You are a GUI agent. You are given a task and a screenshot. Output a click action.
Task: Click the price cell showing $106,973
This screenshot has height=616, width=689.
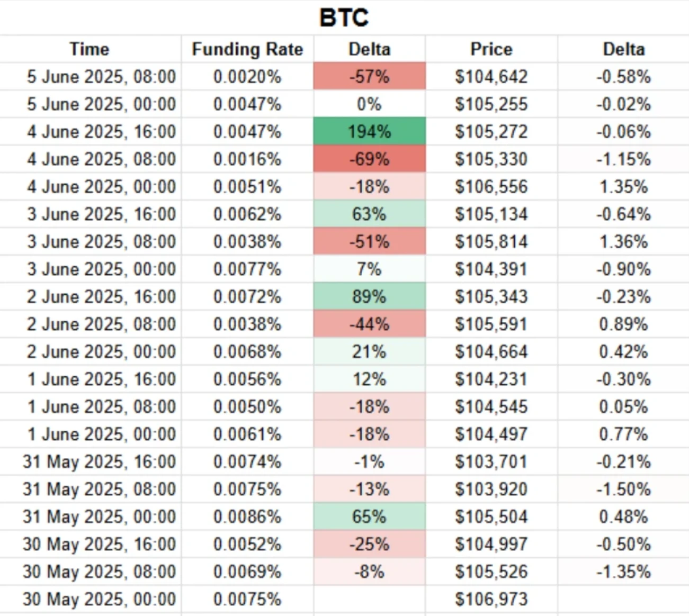tap(491, 599)
